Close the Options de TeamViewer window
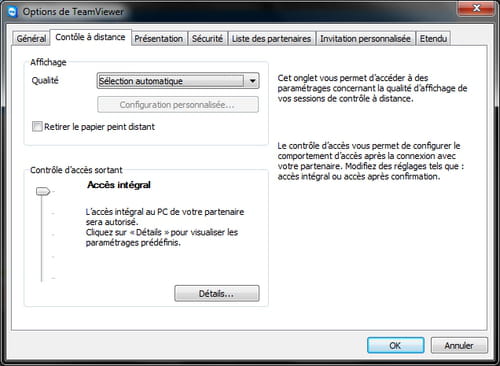The width and height of the screenshot is (500, 366). pos(476,8)
